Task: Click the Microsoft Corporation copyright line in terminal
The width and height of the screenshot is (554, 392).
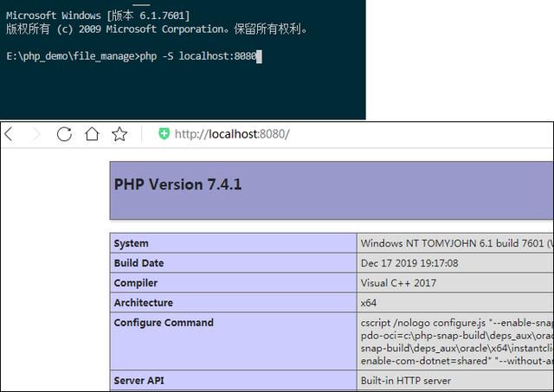Action: [157, 29]
